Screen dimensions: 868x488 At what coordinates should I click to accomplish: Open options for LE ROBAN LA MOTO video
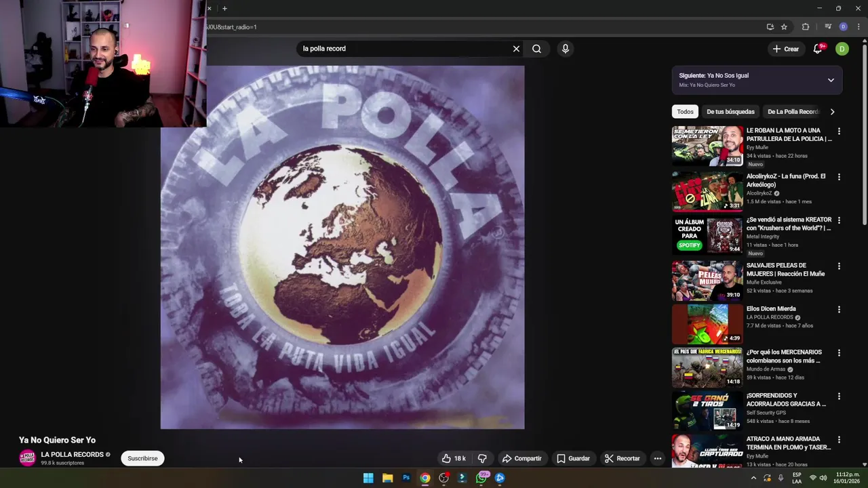[839, 131]
